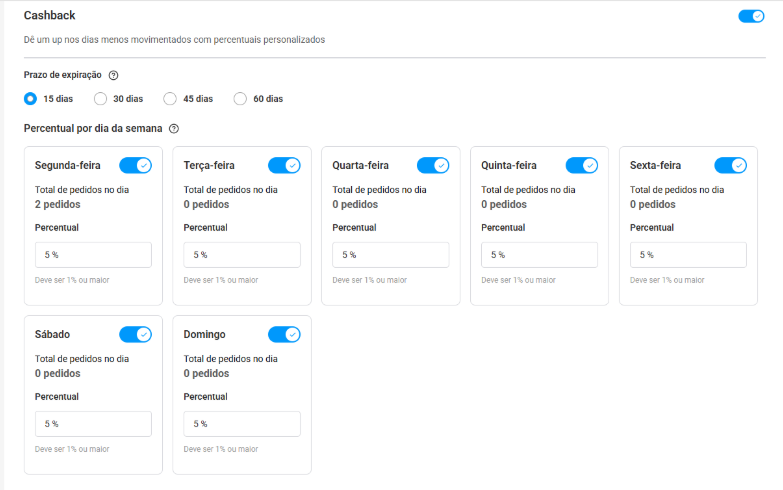Disable cashback for Segunda-feira
The image size is (783, 490).
[135, 166]
